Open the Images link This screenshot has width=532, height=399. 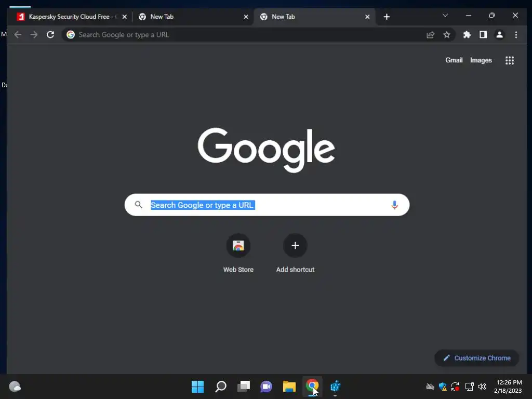481,60
